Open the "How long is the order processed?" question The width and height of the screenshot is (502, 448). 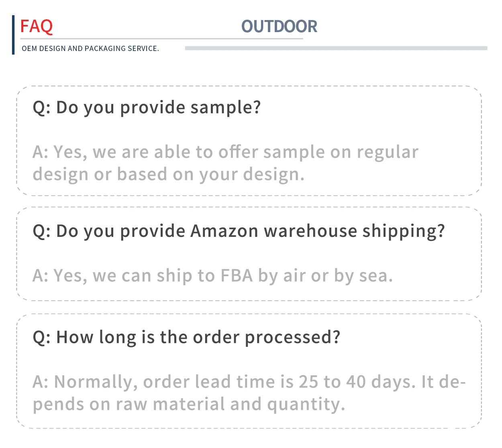[x=186, y=337]
